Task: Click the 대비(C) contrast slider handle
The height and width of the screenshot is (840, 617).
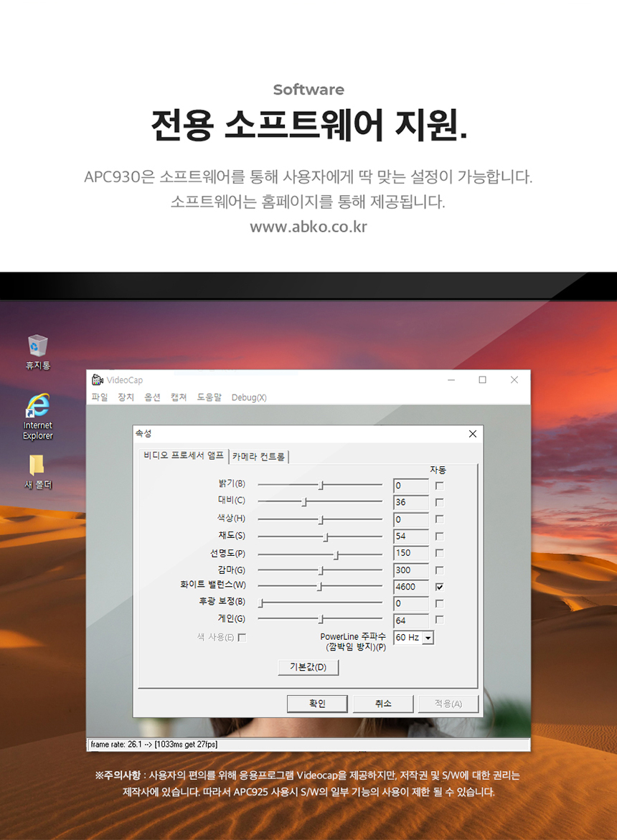Action: point(304,502)
